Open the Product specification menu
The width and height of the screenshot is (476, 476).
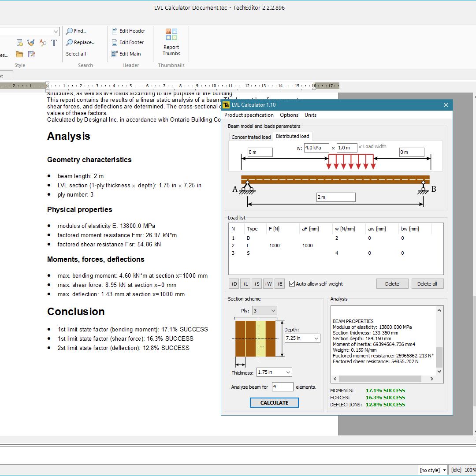[249, 115]
